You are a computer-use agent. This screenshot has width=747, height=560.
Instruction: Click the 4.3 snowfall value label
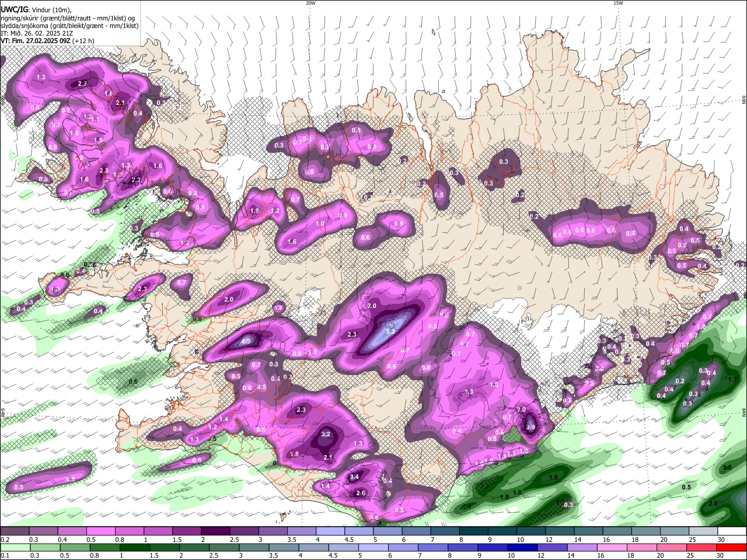[246, 341]
